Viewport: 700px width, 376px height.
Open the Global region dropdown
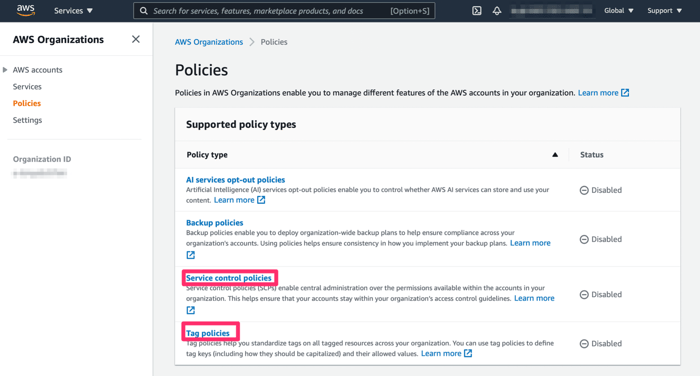point(618,10)
